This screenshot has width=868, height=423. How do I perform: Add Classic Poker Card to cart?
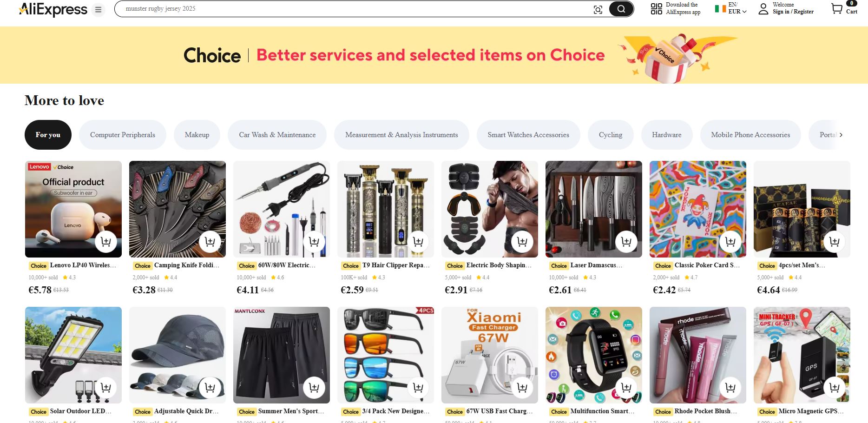click(730, 242)
